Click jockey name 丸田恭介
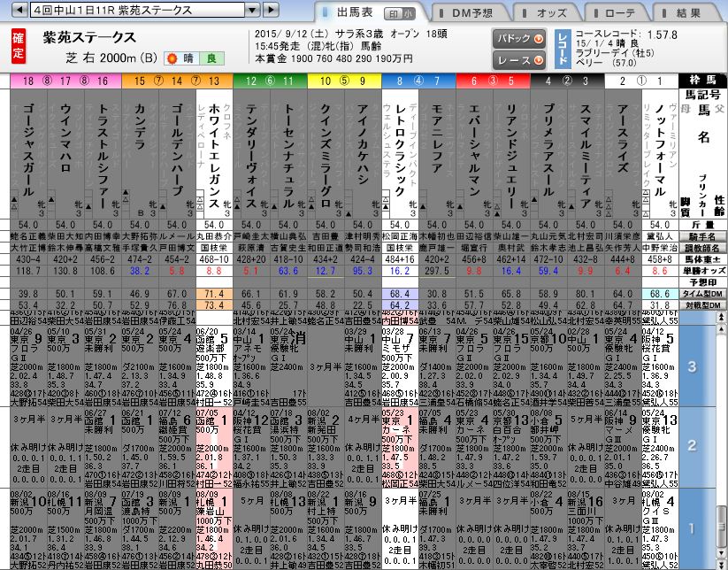This screenshot has height=570, width=728. click(x=214, y=237)
